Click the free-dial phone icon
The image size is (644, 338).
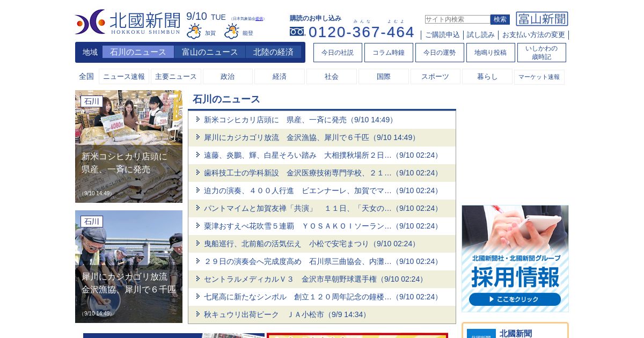pos(297,32)
